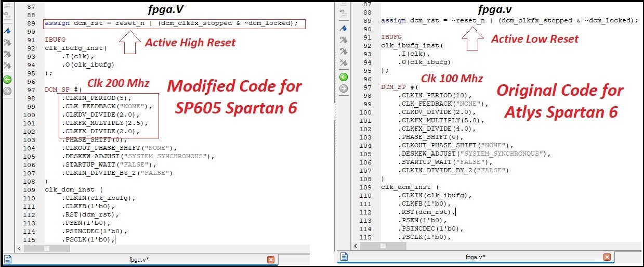Click uncomment lines icon in right editor
The image size is (644, 267).
pos(344,12)
